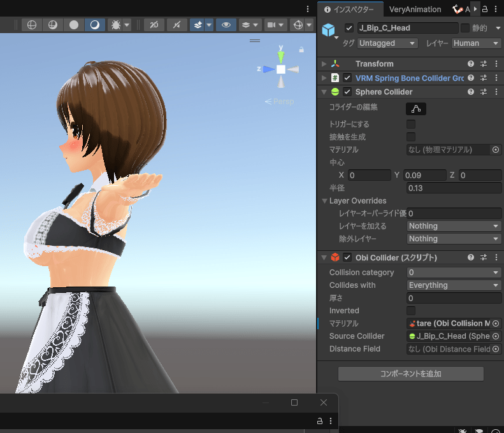Image resolution: width=504 pixels, height=433 pixels.
Task: Open the static flags dropdown arrow
Action: pos(498,28)
